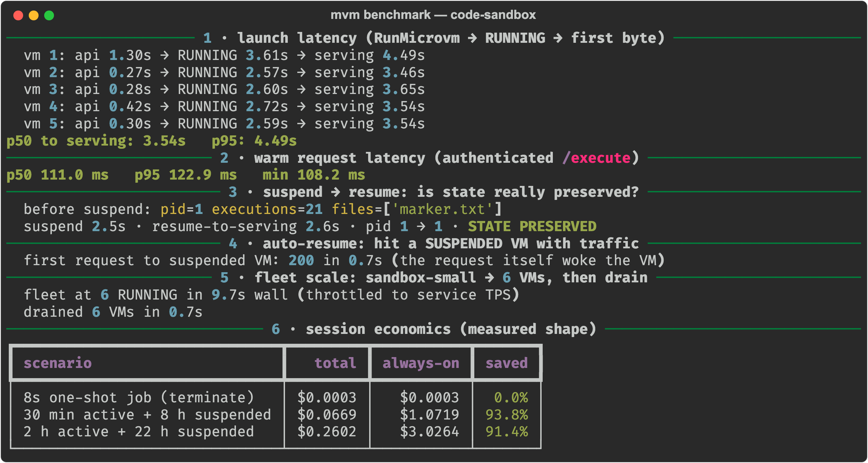Click the '8s one-shot job (terminate)' row

(x=276, y=398)
